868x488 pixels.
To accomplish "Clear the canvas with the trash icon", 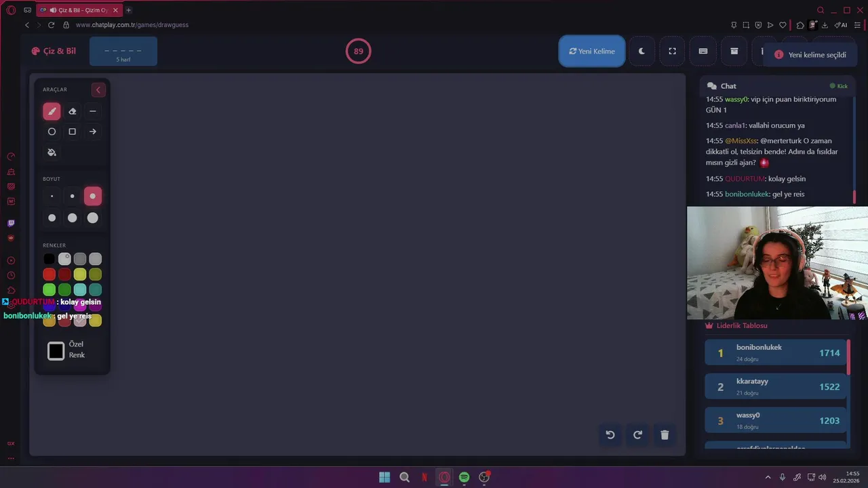I will 665,435.
